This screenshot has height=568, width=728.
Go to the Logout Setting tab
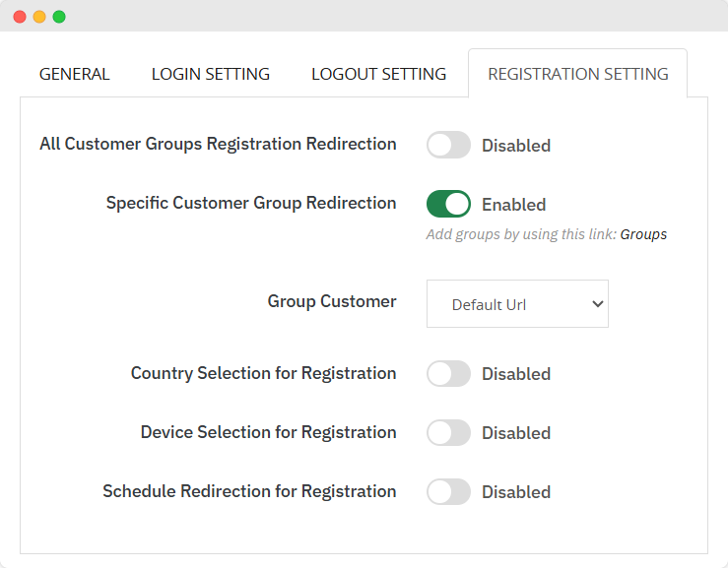coord(378,74)
